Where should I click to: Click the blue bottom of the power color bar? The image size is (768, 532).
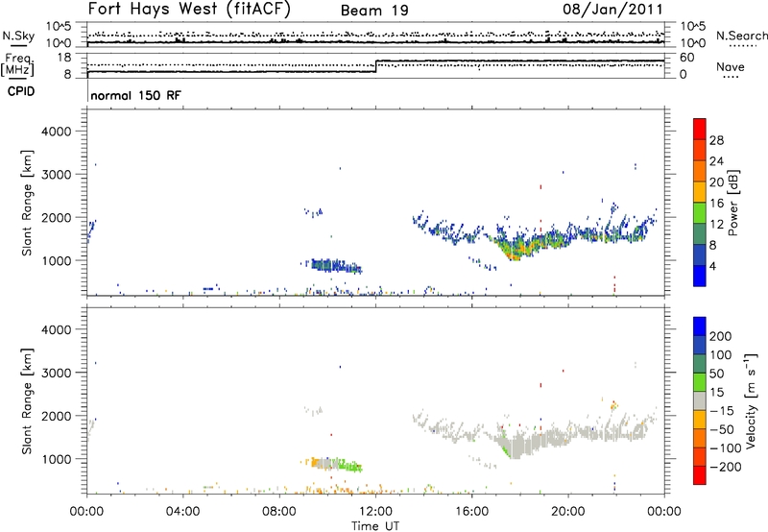tap(700, 276)
